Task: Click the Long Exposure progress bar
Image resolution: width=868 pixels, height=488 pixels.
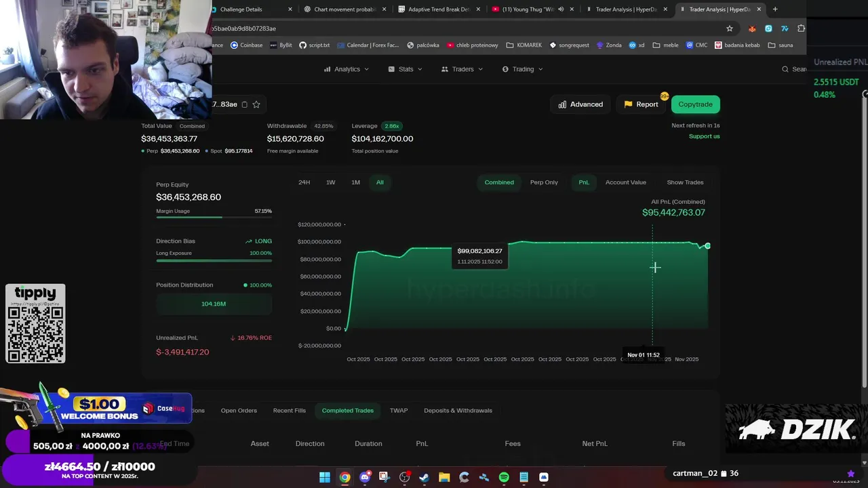Action: (x=214, y=260)
